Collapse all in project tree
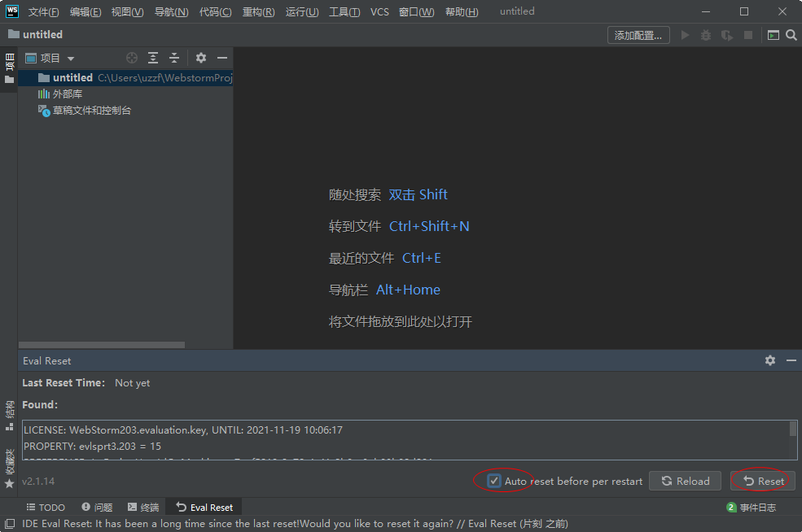 coord(174,58)
